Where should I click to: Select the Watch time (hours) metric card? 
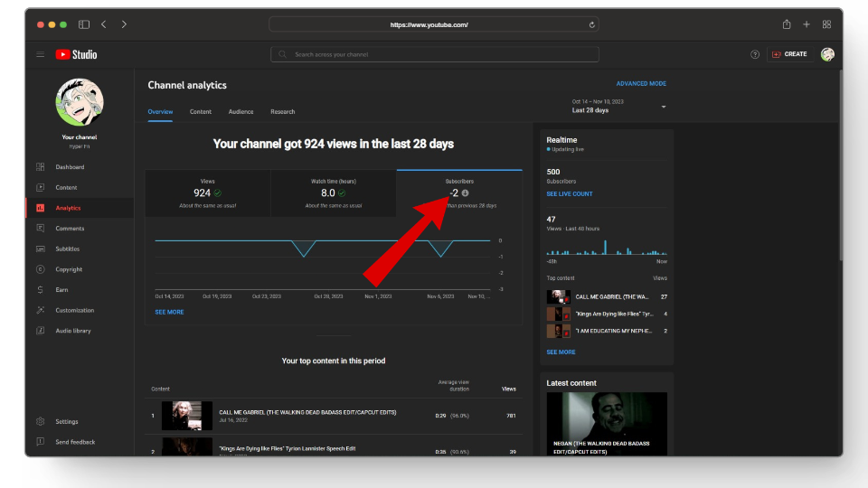pos(334,192)
